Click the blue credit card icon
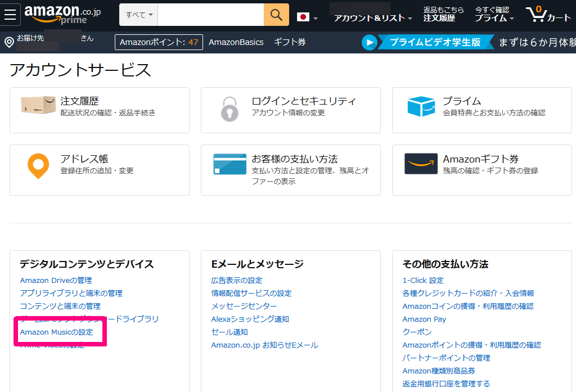The image size is (576, 392). click(230, 164)
